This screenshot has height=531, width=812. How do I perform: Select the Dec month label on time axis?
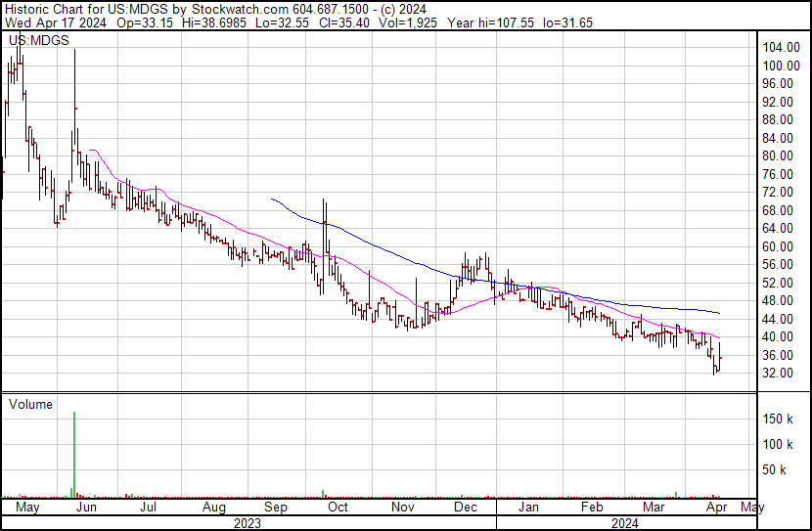[466, 508]
